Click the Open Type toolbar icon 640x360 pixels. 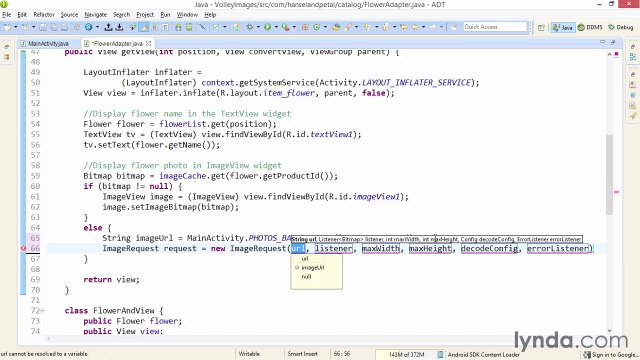pyautogui.click(x=336, y=27)
